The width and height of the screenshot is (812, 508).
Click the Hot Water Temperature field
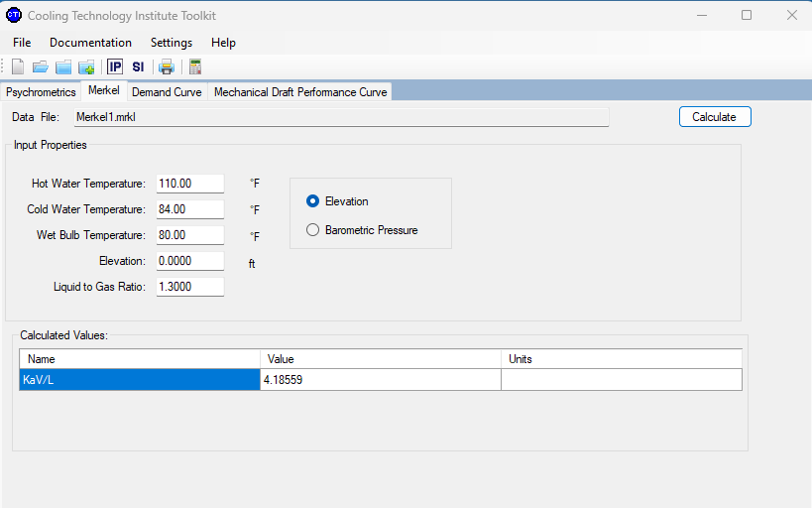(x=189, y=184)
